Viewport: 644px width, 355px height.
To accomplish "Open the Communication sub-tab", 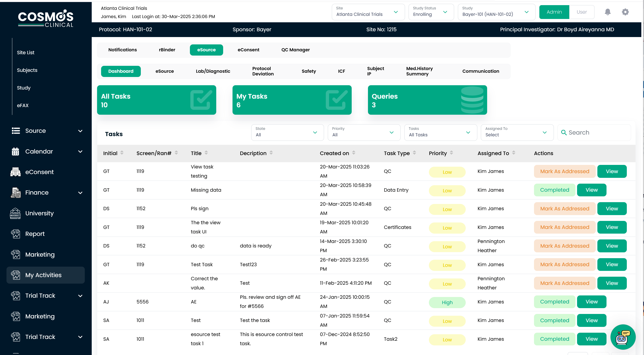I will pyautogui.click(x=480, y=71).
